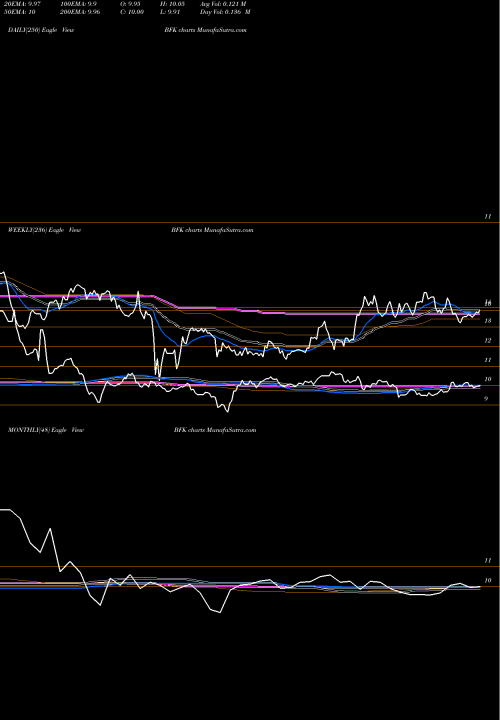Click the 13 price label on weekly axis
500x720 pixels.
(x=488, y=321)
